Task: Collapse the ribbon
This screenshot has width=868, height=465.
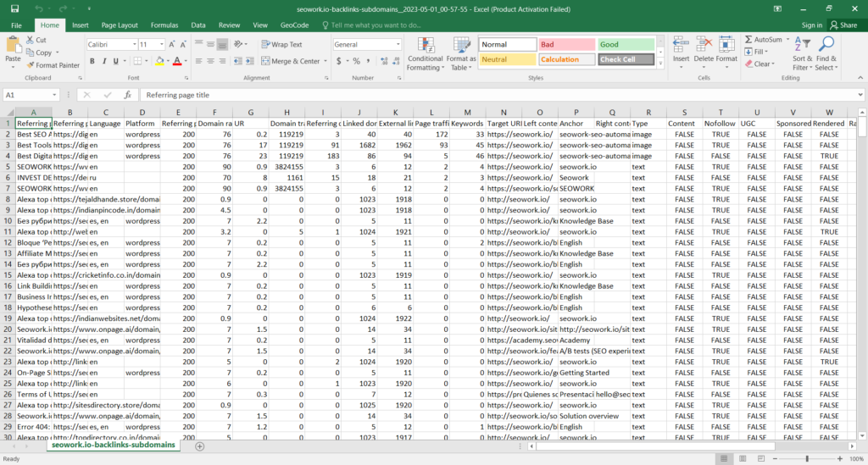Action: click(x=860, y=78)
